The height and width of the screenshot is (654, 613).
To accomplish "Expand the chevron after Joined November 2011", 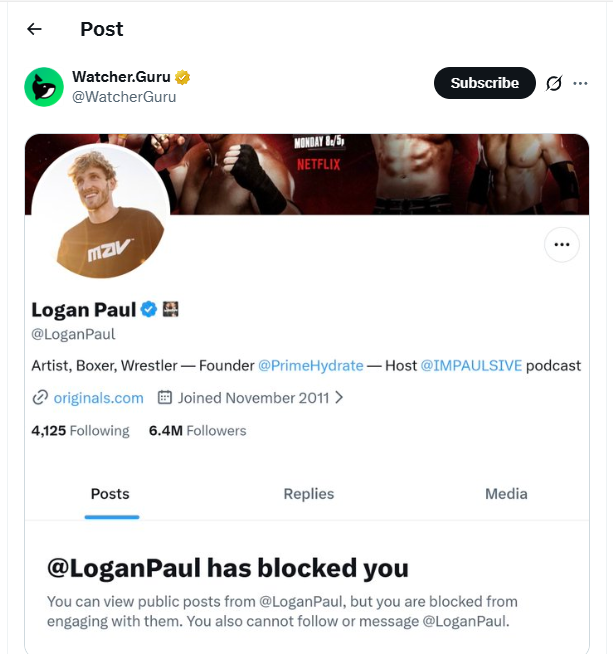I will point(339,397).
